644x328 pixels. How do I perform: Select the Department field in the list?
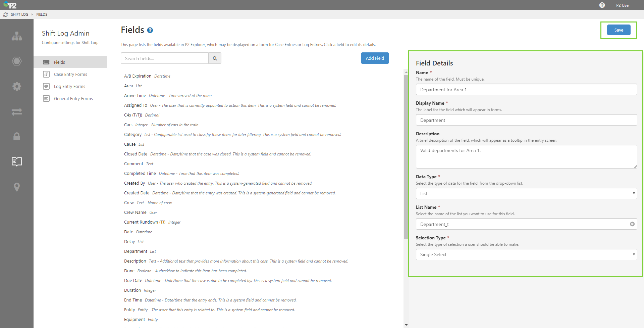click(x=136, y=251)
